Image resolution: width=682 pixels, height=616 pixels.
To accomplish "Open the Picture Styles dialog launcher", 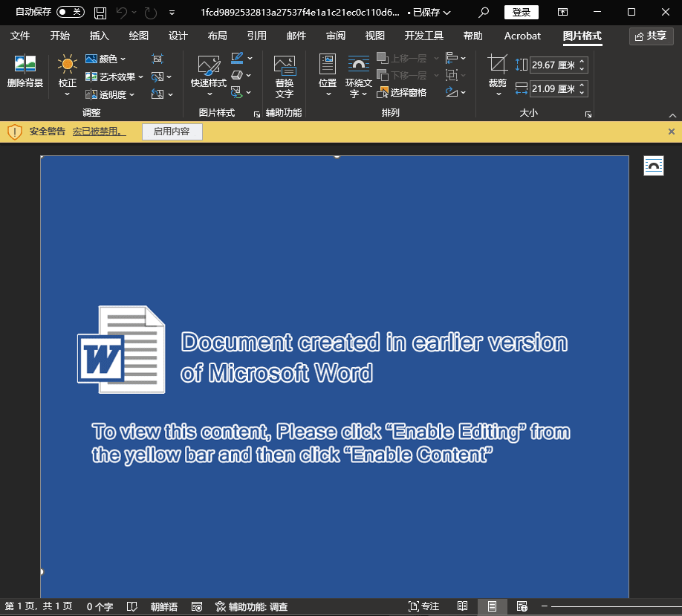I will (257, 114).
